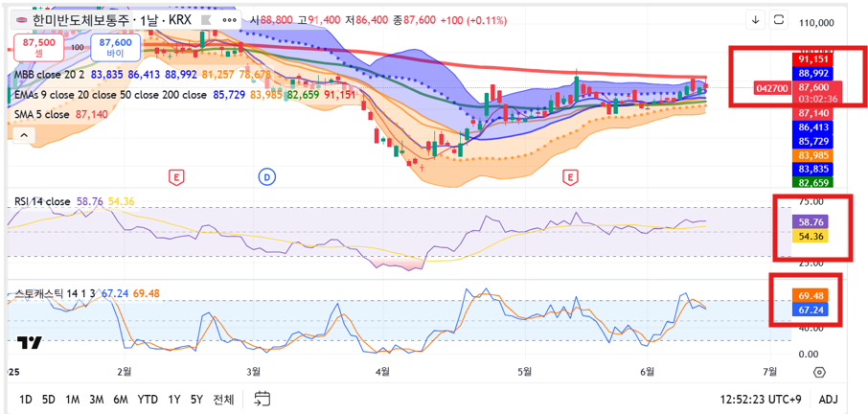Click the TradingView logo on the chart
Screen dimensions: 868x414
point(30,342)
